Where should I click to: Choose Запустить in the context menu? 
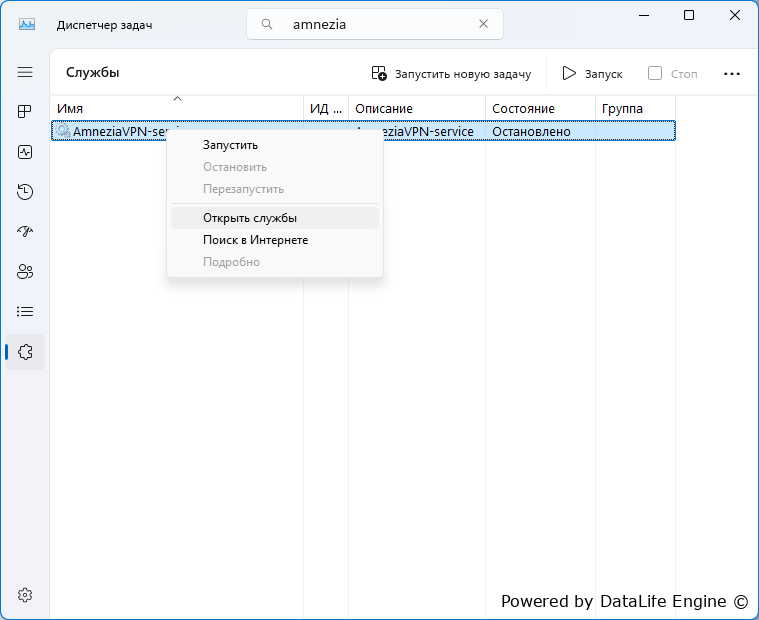(275, 145)
